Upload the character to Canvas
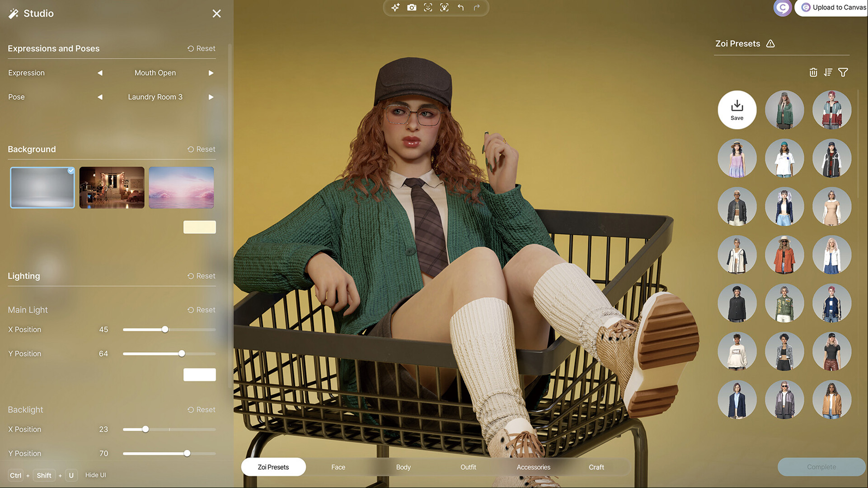868x488 pixels. point(833,8)
